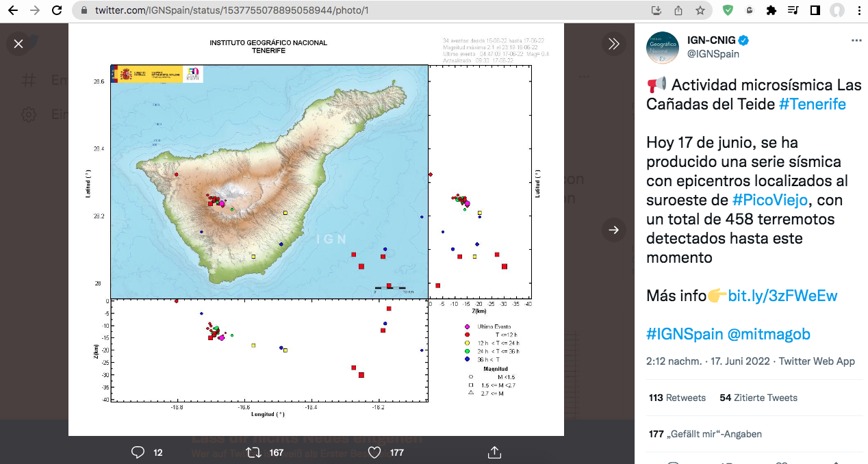Open the #IGNSpain hashtag
The image size is (868, 464).
[685, 334]
